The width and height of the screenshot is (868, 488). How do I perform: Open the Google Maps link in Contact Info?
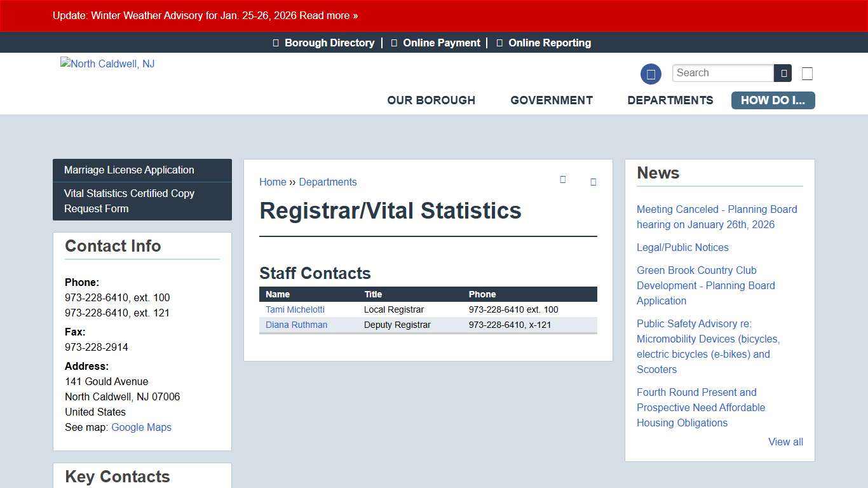pyautogui.click(x=141, y=427)
